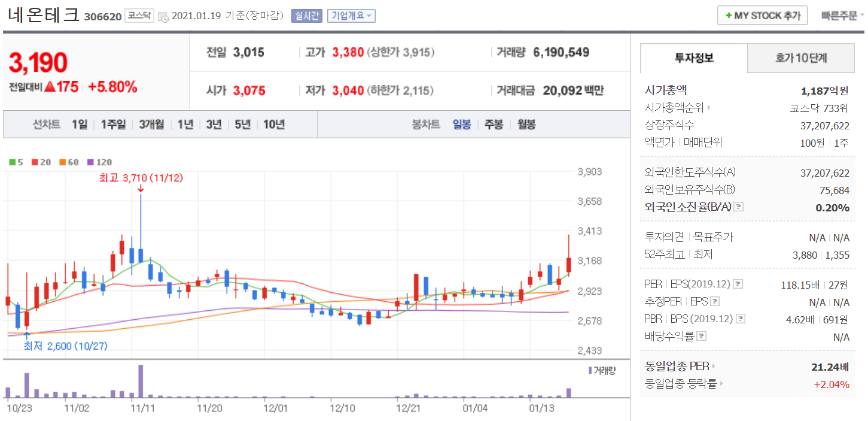Image resolution: width=868 pixels, height=421 pixels.
Task: Show the 3개월 line chart
Action: click(x=151, y=125)
